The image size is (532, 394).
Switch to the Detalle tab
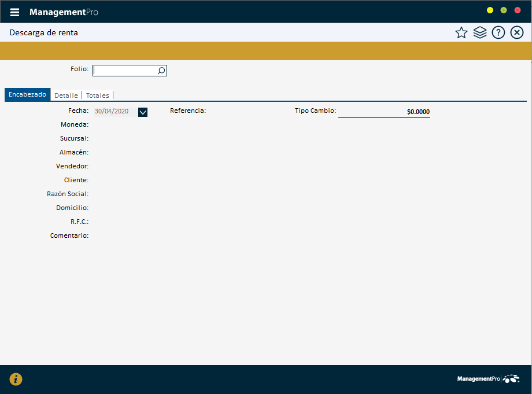(66, 95)
